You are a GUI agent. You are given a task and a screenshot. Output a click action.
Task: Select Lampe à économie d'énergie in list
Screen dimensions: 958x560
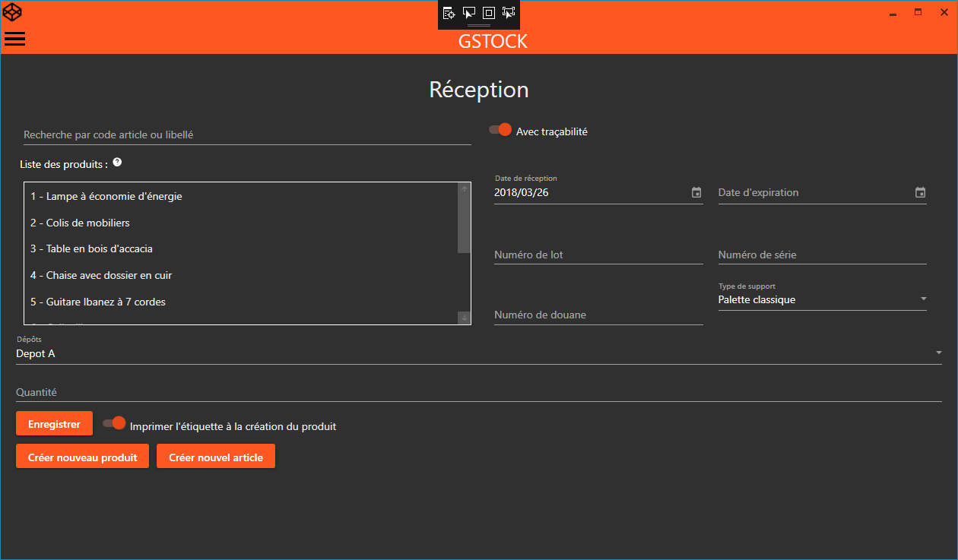pos(106,196)
